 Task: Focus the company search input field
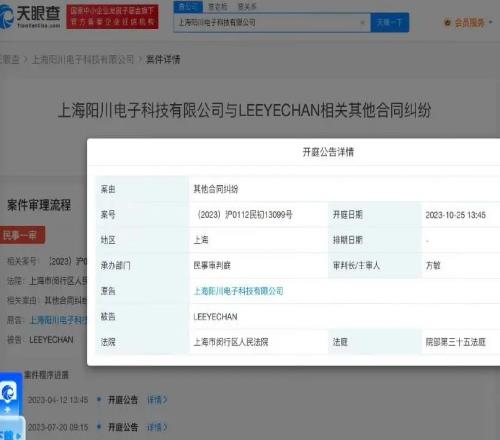(x=267, y=23)
